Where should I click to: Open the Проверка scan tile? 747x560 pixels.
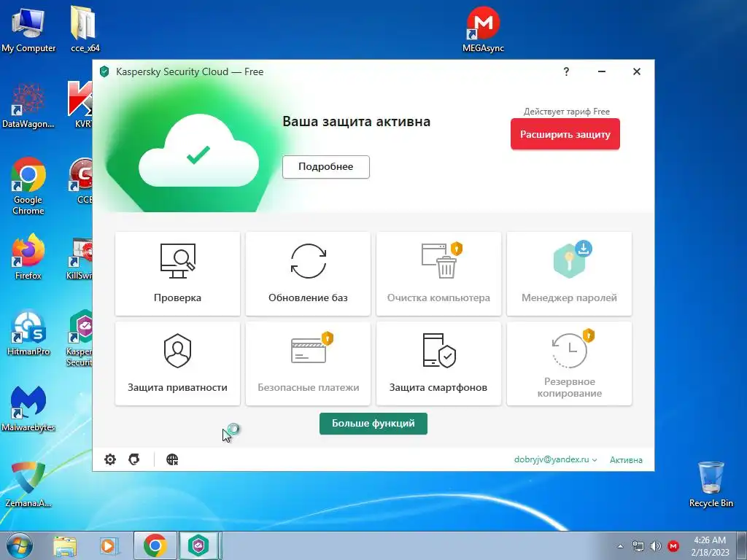click(177, 273)
